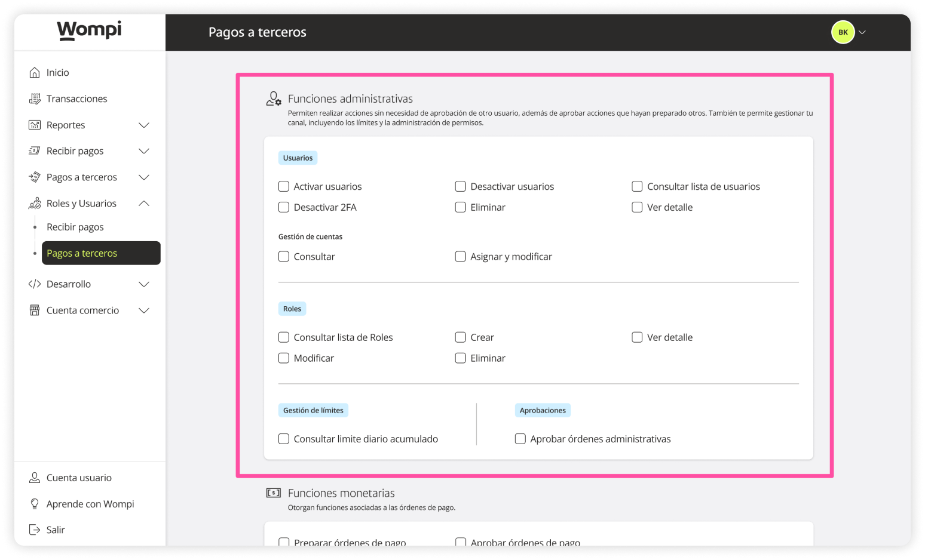Open the user dropdown arrow beside BK avatar
The height and width of the screenshot is (560, 925).
click(x=862, y=32)
